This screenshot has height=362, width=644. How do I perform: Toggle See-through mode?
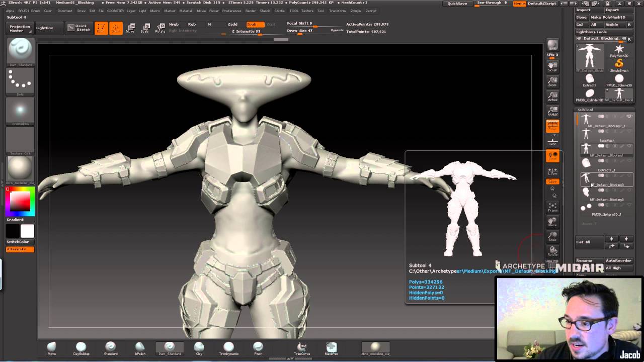coord(492,3)
